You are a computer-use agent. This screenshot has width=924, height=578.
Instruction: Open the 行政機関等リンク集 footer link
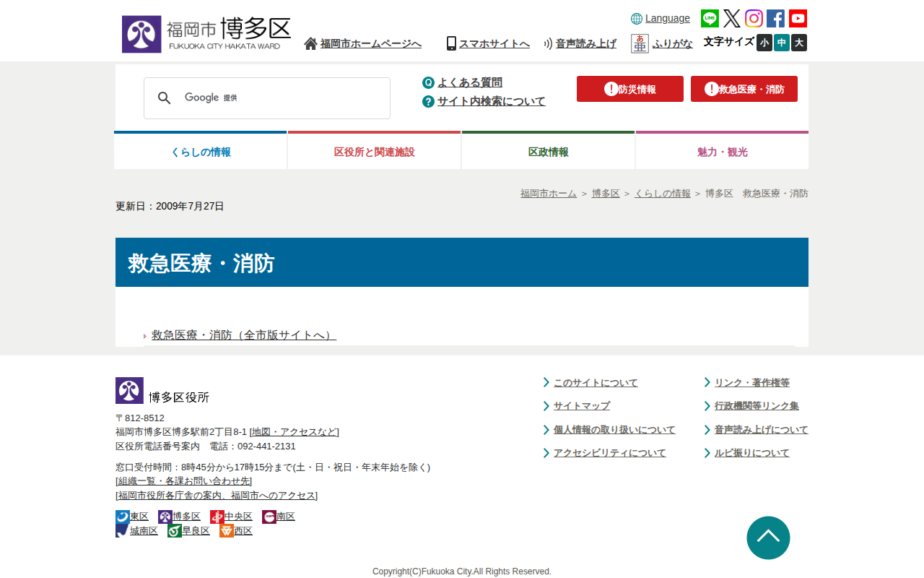757,406
